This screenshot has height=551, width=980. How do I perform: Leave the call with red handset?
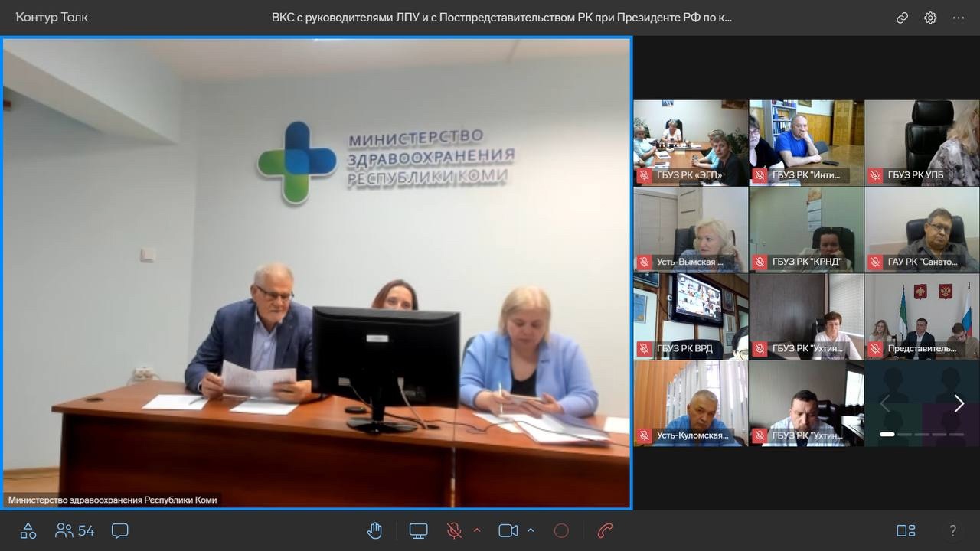click(x=605, y=530)
